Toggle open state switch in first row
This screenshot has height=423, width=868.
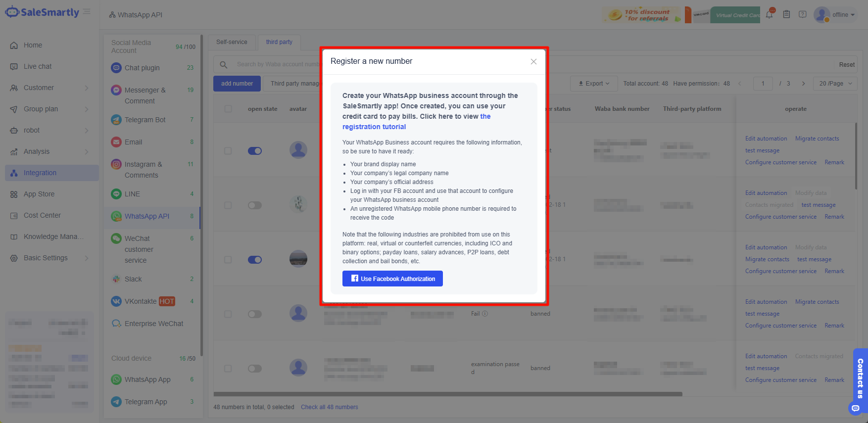[255, 151]
